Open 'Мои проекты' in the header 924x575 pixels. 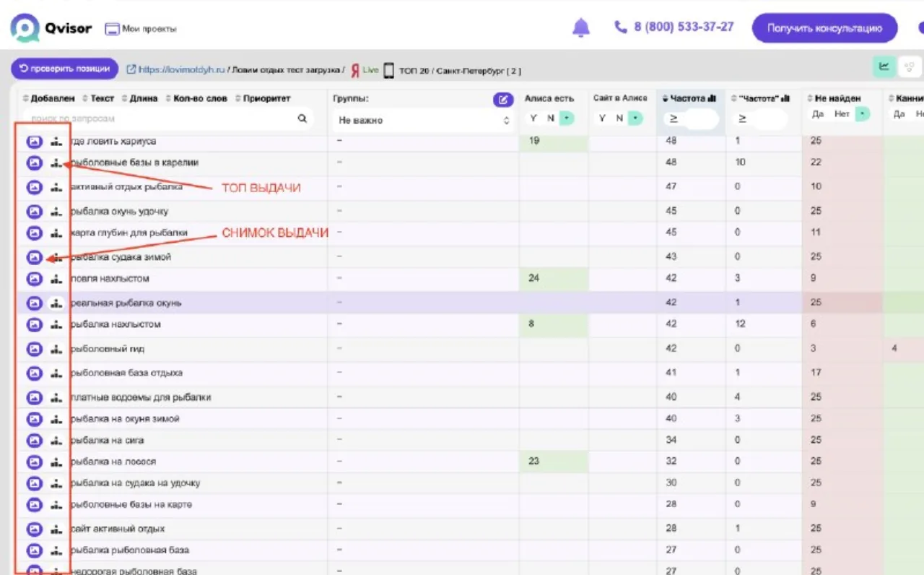click(141, 29)
